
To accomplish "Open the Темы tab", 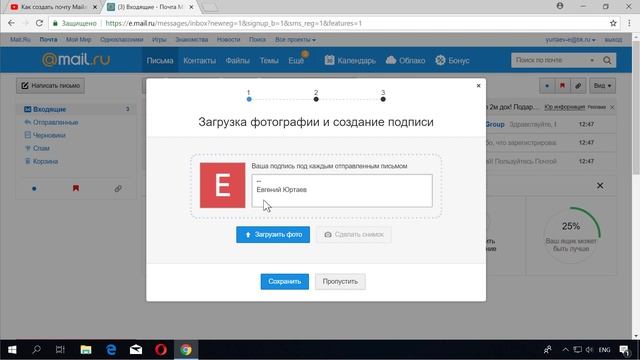I will click(x=269, y=60).
